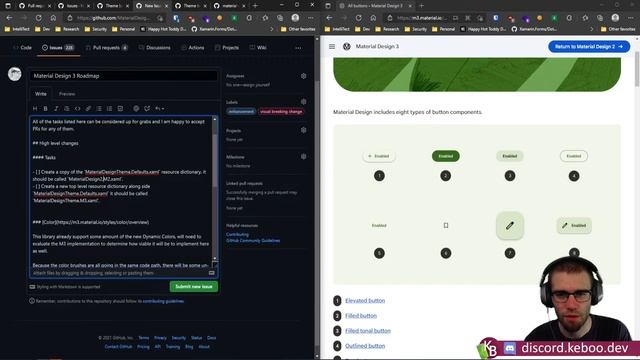Insert task list in editor toolbar
This screenshot has height=360, width=640.
(x=120, y=109)
